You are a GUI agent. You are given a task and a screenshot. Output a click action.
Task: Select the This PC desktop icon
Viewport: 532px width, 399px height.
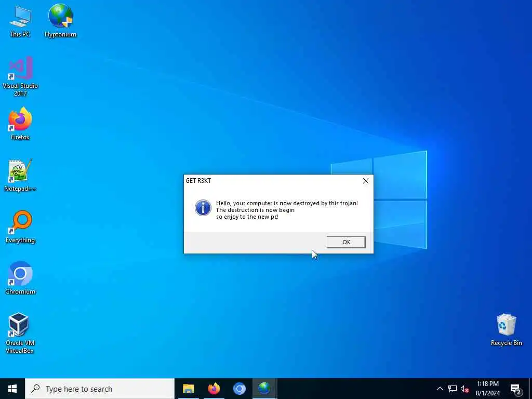point(20,21)
